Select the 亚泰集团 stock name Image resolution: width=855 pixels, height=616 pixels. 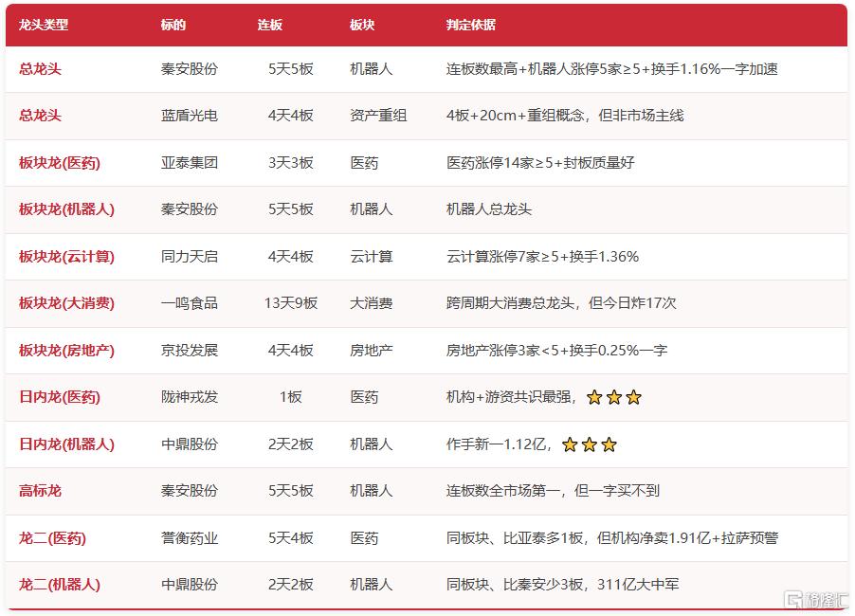(190, 163)
